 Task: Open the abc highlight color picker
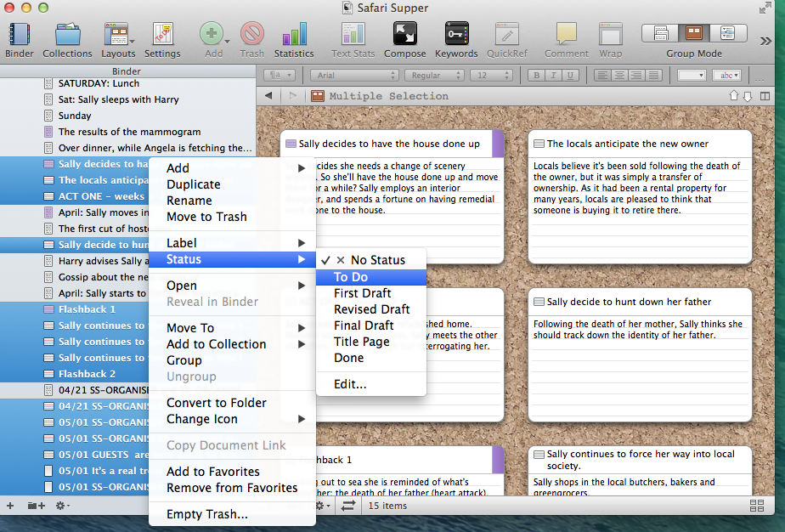pos(727,75)
